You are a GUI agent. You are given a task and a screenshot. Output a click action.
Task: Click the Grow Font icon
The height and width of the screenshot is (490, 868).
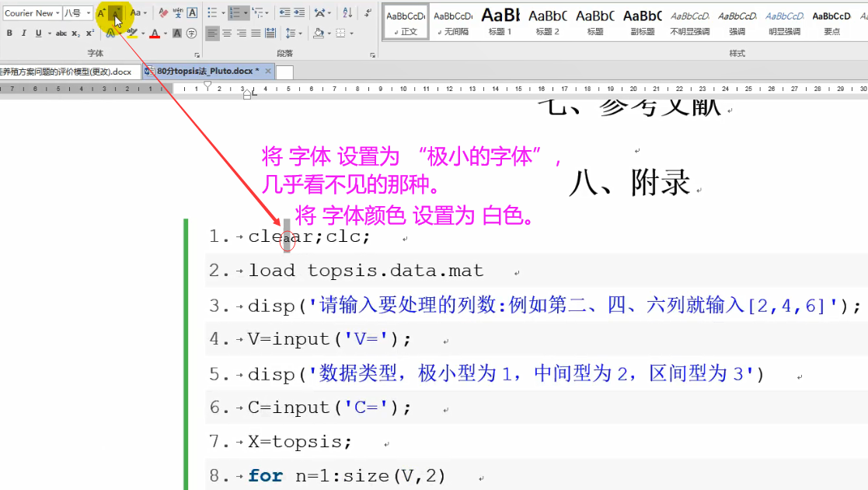(101, 13)
